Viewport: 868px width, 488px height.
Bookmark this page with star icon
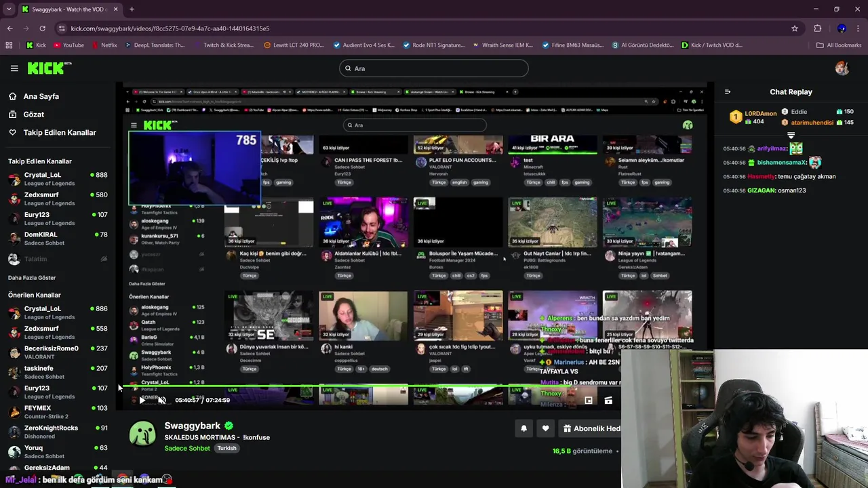coord(795,28)
